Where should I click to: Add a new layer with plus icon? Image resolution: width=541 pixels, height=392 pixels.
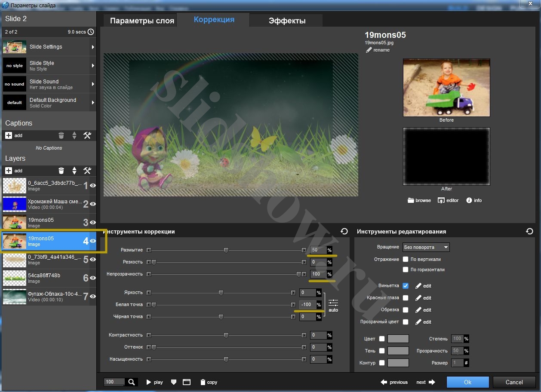click(x=9, y=171)
